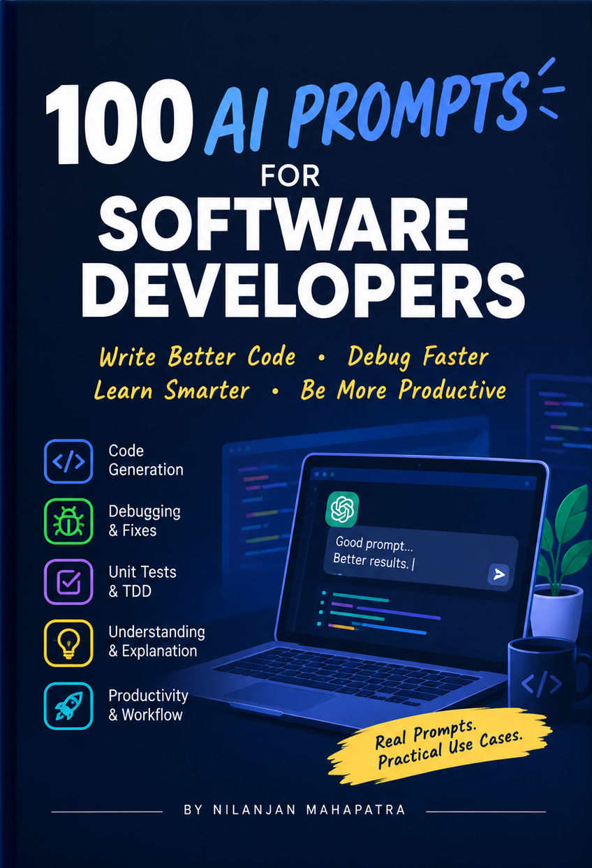The height and width of the screenshot is (868, 592).
Task: Click the colored code lines on laptop screen
Action: [x=379, y=613]
